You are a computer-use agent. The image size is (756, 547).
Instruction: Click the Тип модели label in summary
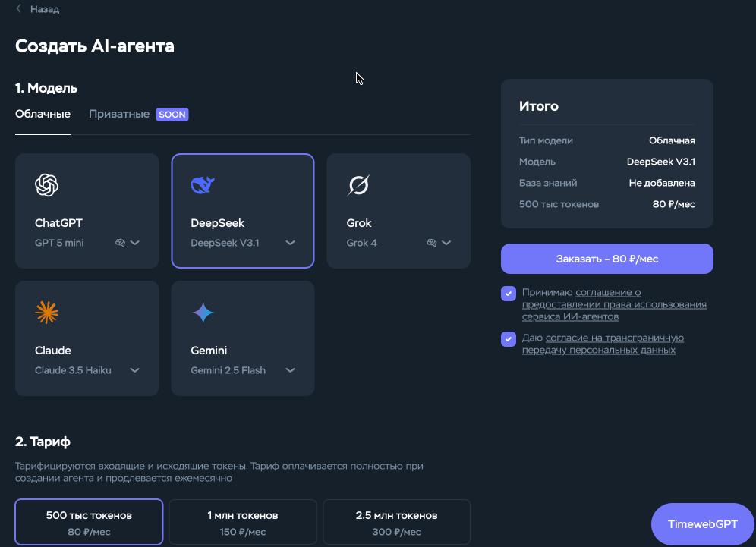[546, 140]
